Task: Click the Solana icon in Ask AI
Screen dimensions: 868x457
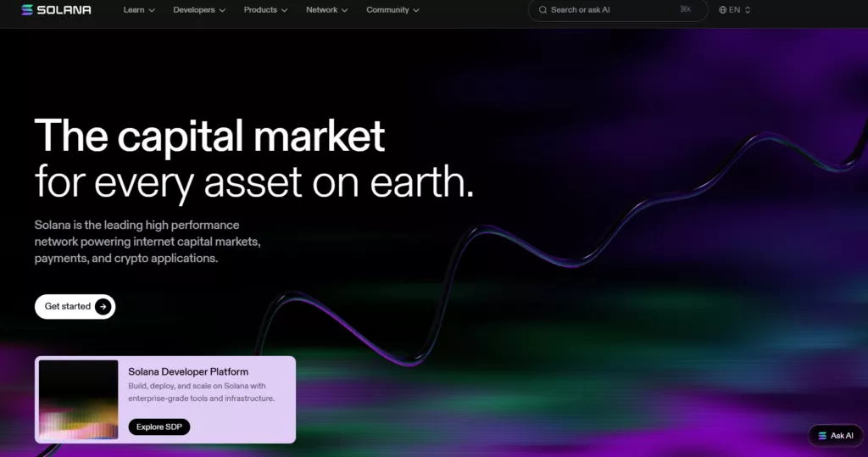Action: [x=822, y=436]
